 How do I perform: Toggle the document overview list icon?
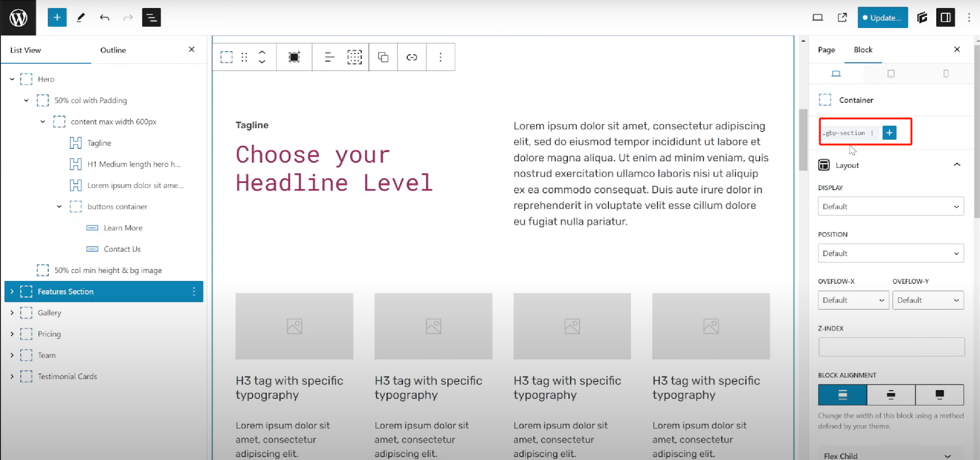click(151, 18)
